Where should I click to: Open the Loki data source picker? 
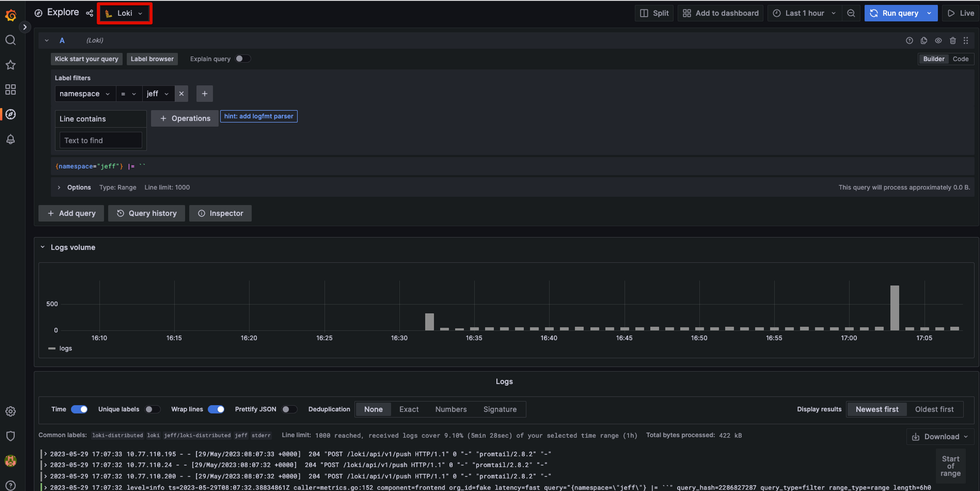click(124, 13)
